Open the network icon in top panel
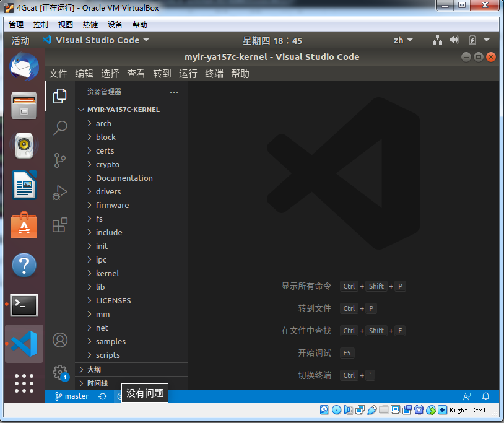 click(437, 40)
